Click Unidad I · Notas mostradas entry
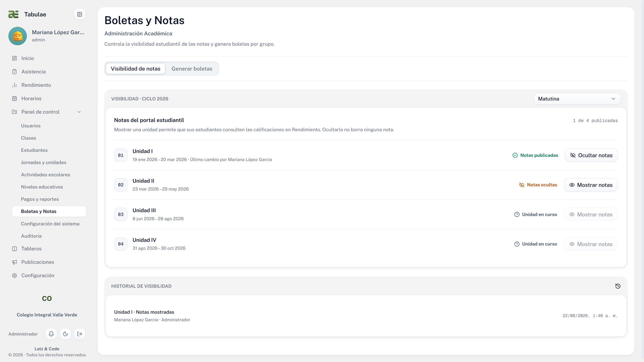The height and width of the screenshot is (362, 644). pyautogui.click(x=366, y=316)
